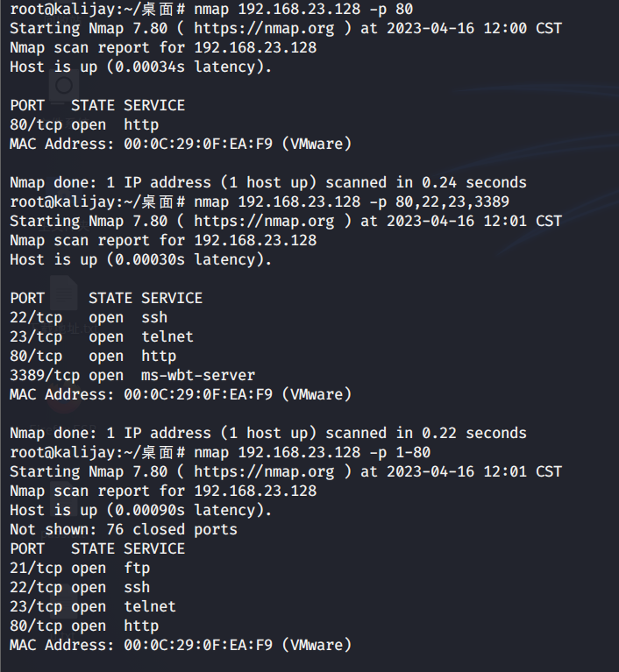The width and height of the screenshot is (619, 672).
Task: Click the 'ms-wbt-server' service name
Action: (x=198, y=375)
